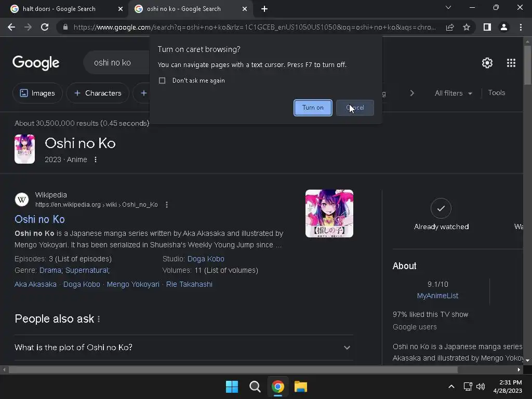Viewport: 532px width, 399px height.
Task: Open the Windows Start menu
Action: (232, 387)
